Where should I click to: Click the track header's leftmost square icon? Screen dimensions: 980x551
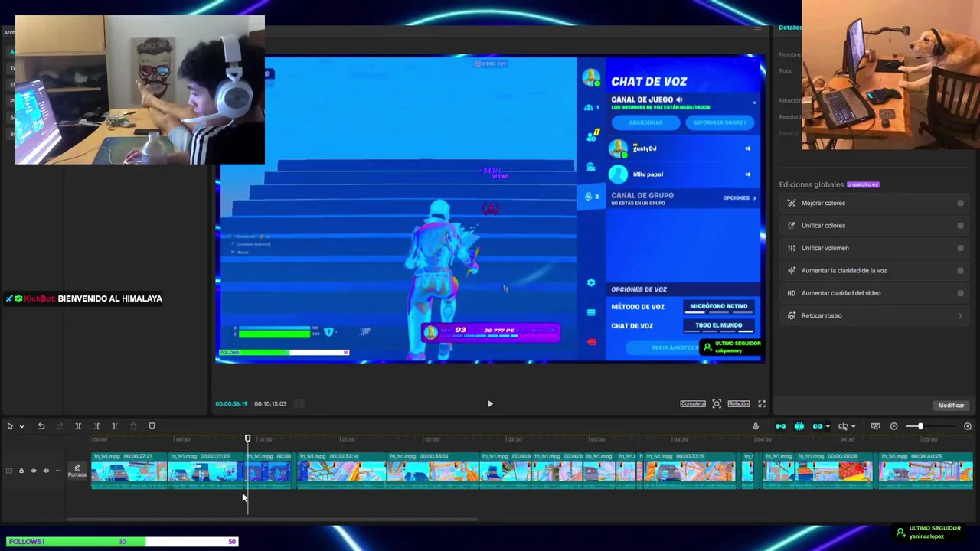pos(9,471)
